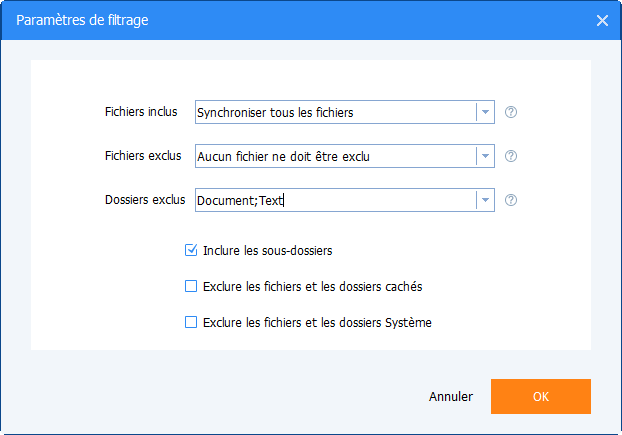Click the Document;Text input field
The height and width of the screenshot is (435, 622).
[335, 200]
